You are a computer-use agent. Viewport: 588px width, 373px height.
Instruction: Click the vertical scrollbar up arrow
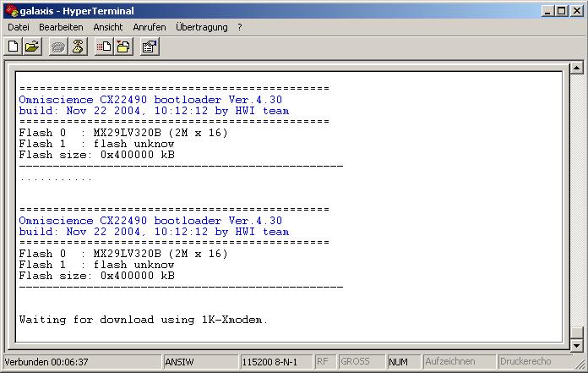click(577, 69)
